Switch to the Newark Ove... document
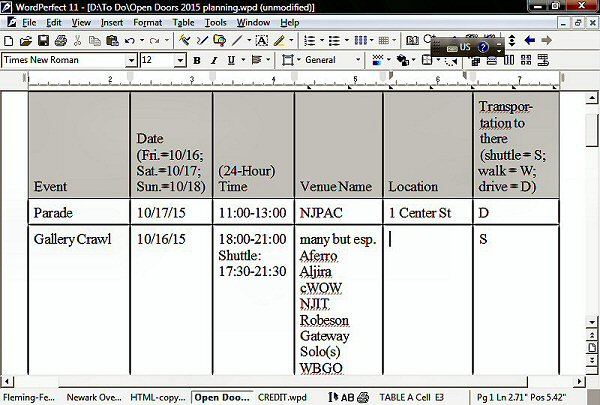This screenshot has width=600, height=405. tap(94, 397)
